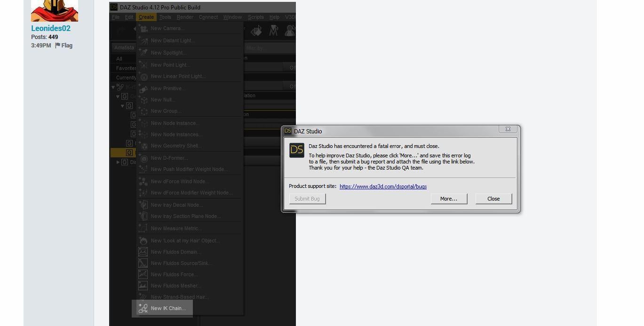Select the All category row
644x326 pixels.
click(124, 59)
